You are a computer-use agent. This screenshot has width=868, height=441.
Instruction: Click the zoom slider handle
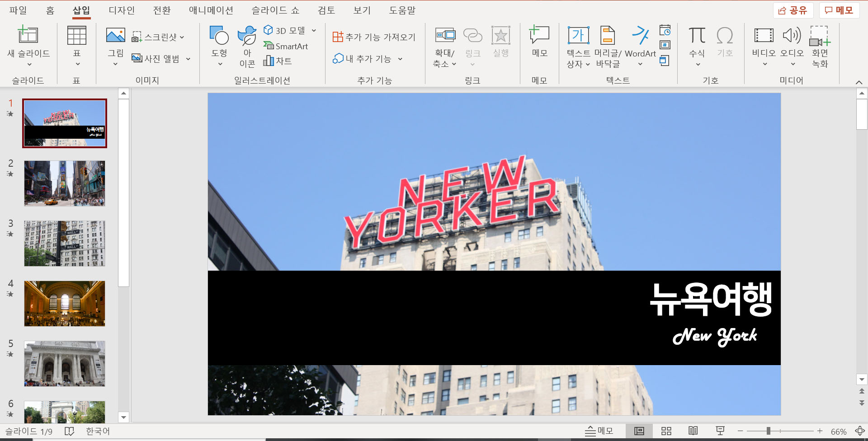click(x=768, y=431)
